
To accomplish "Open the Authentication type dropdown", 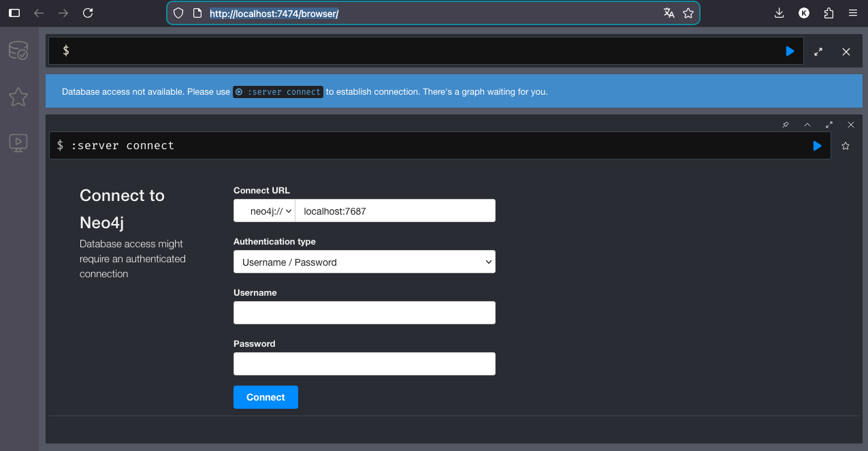I will click(x=364, y=262).
